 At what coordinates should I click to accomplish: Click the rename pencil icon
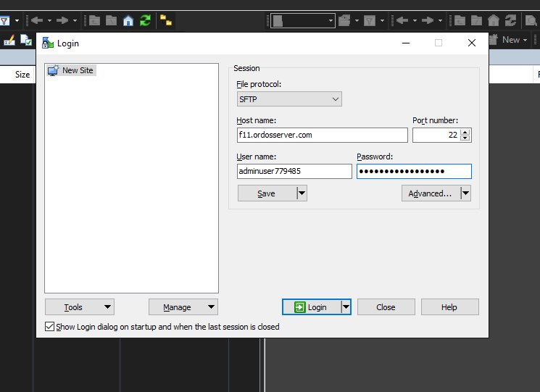(x=9, y=41)
